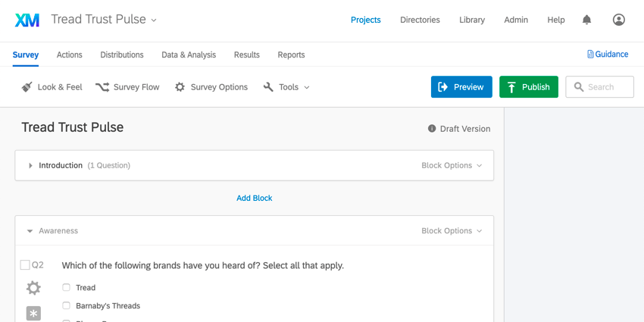This screenshot has width=644, height=322.
Task: Open the user account icon
Action: [x=618, y=20]
